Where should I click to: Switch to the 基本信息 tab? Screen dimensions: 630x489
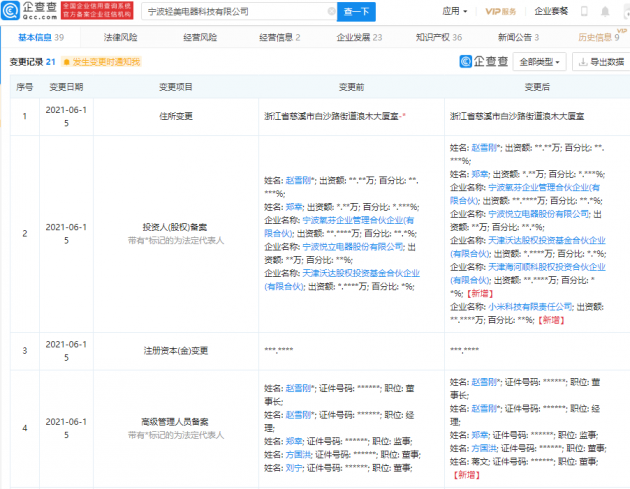[41, 37]
